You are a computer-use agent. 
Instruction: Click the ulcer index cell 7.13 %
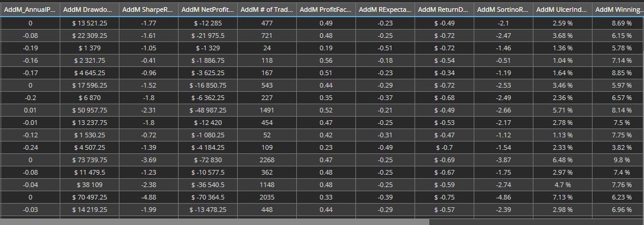pos(562,197)
